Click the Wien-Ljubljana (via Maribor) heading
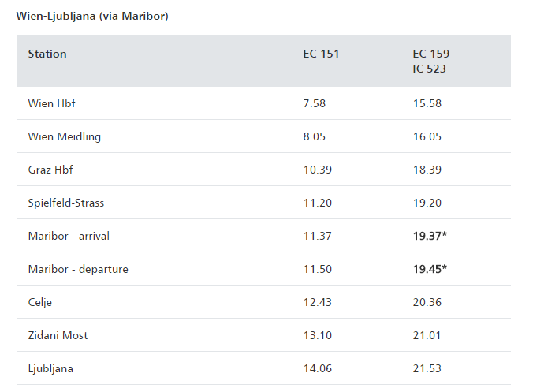559x392 pixels. (92, 16)
